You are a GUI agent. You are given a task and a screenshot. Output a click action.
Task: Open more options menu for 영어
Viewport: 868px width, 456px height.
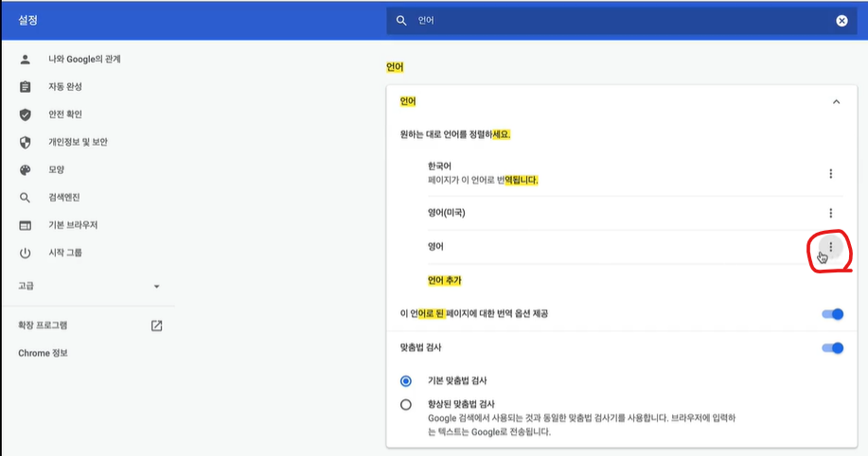click(830, 247)
